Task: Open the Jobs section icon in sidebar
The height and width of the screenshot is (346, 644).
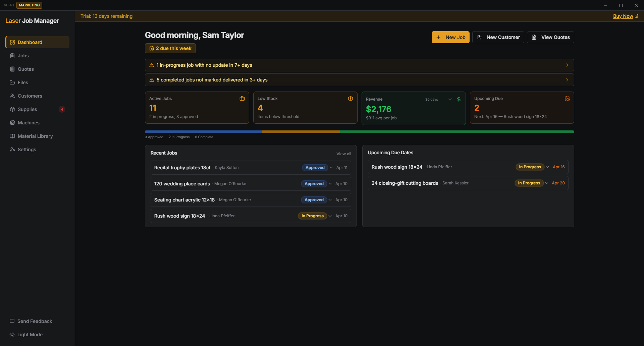Action: tap(12, 56)
